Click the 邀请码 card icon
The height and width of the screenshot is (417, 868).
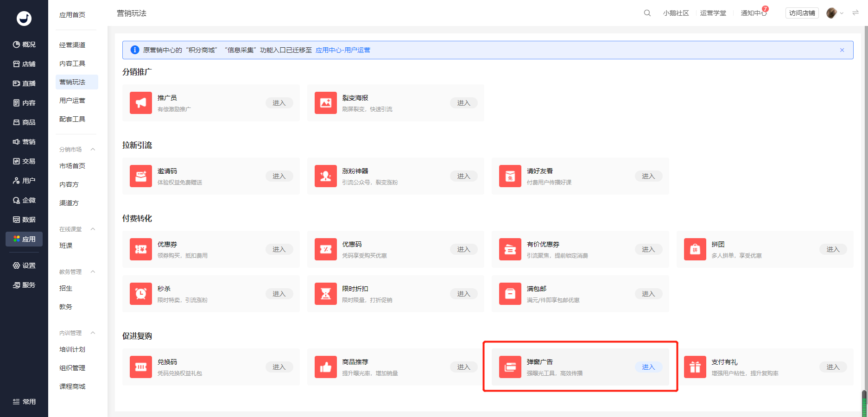(x=141, y=176)
